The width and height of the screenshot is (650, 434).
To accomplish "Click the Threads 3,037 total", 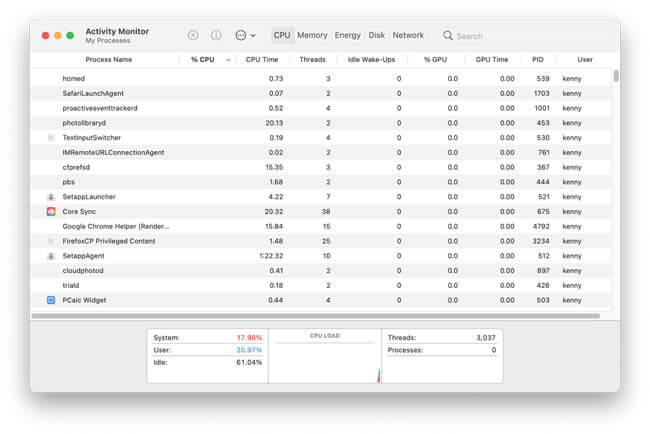I will pos(486,338).
